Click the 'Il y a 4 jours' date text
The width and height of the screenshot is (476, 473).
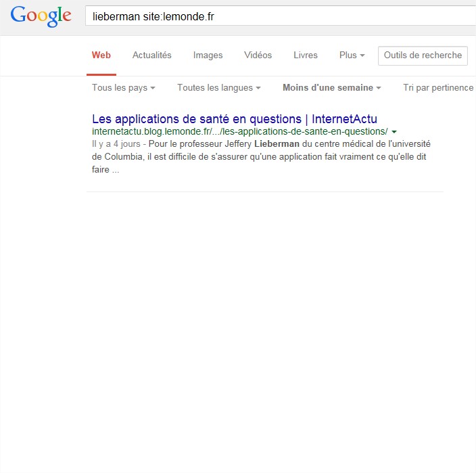pos(116,144)
